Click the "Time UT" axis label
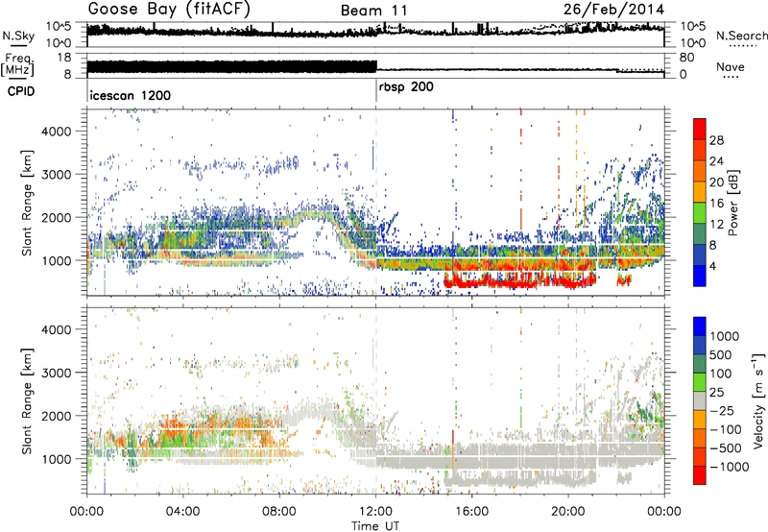 click(375, 525)
